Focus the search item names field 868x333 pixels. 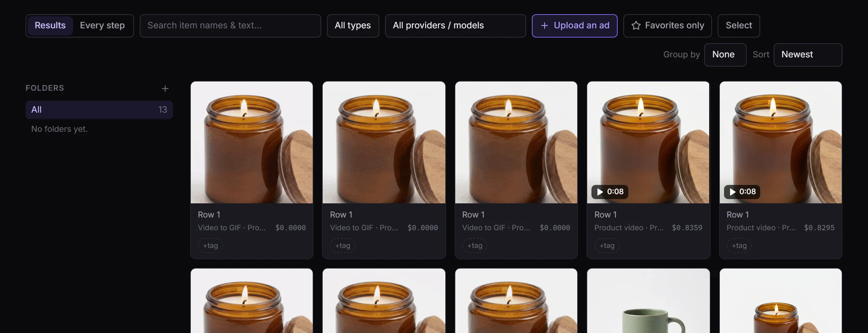pos(230,26)
